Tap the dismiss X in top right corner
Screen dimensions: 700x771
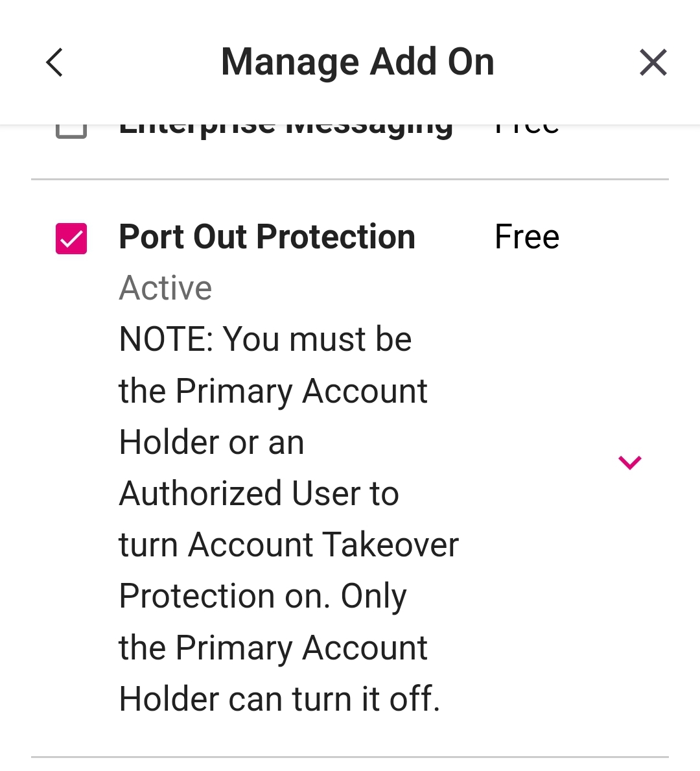tap(653, 62)
